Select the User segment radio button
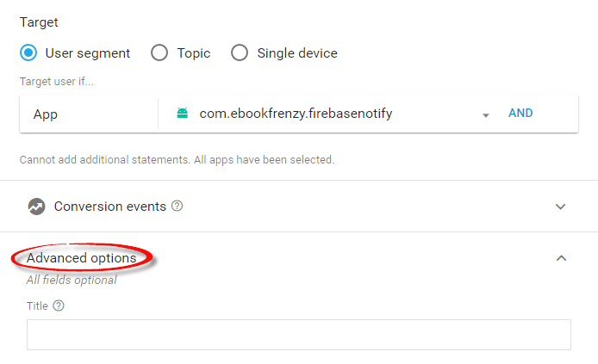The width and height of the screenshot is (598, 364). tap(28, 53)
